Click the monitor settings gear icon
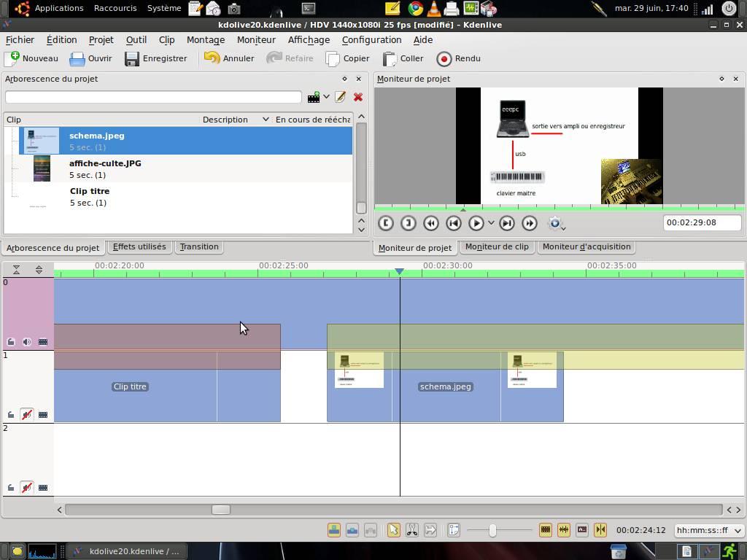747x560 pixels. tap(555, 224)
